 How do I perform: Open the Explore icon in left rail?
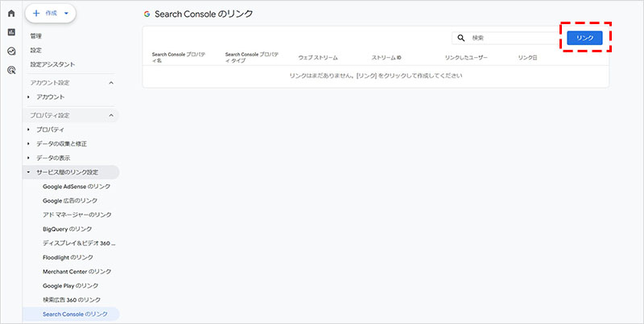click(11, 51)
